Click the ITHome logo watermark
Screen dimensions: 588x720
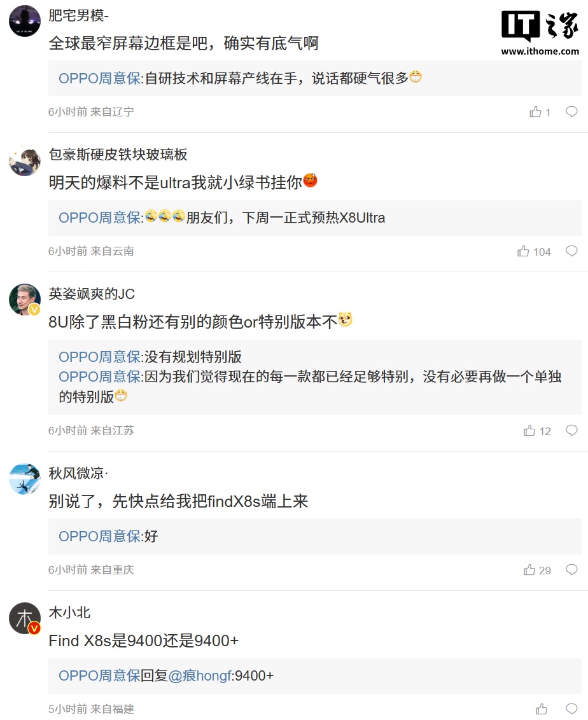click(540, 33)
